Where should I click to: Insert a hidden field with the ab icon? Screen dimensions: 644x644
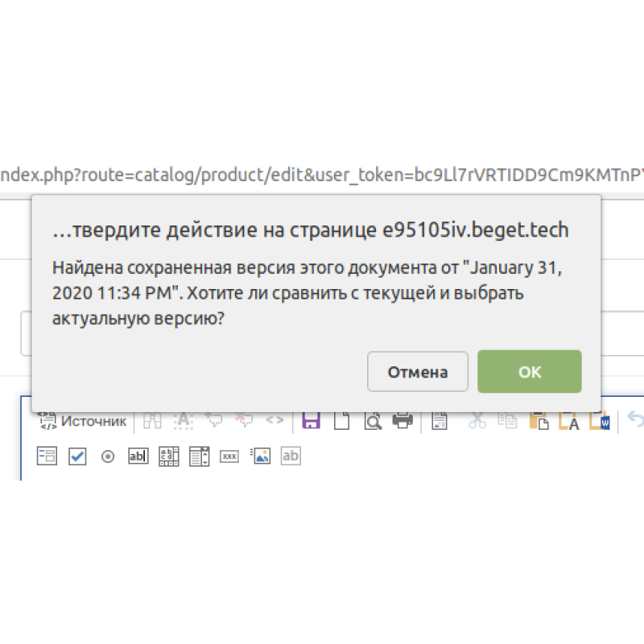point(291,456)
